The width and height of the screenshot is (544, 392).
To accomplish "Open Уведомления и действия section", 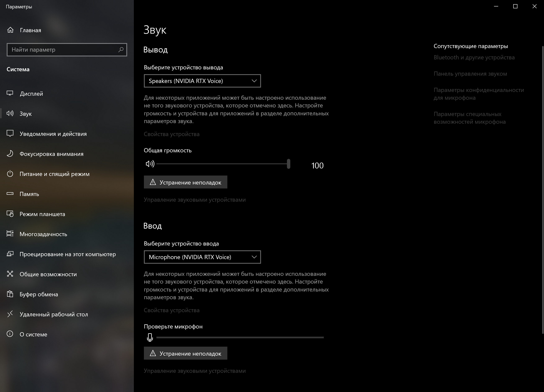I will [53, 134].
